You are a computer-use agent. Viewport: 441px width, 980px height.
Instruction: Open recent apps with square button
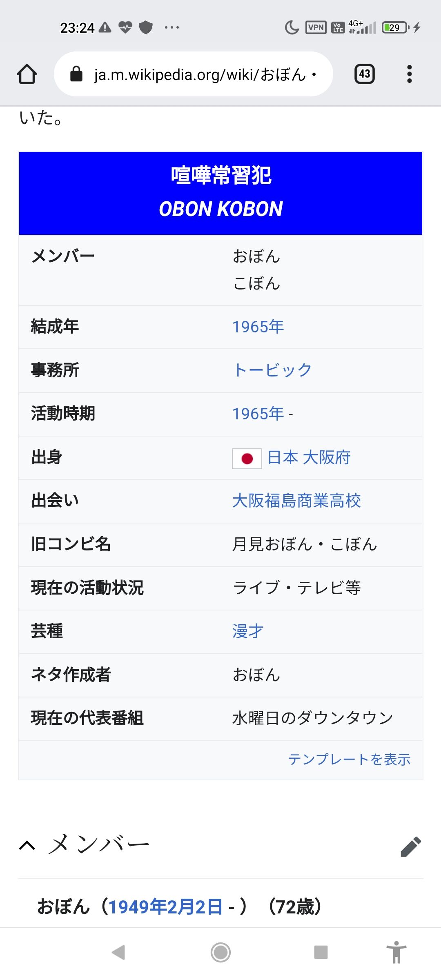(x=321, y=952)
